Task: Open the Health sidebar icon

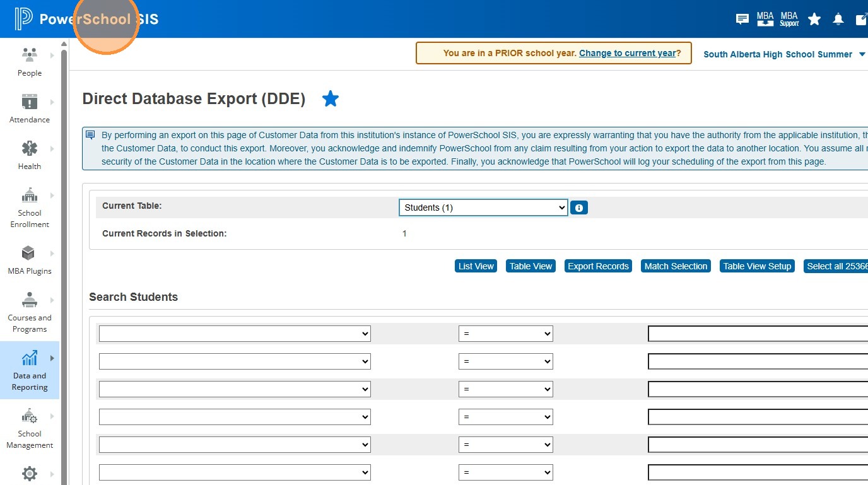Action: [x=30, y=148]
